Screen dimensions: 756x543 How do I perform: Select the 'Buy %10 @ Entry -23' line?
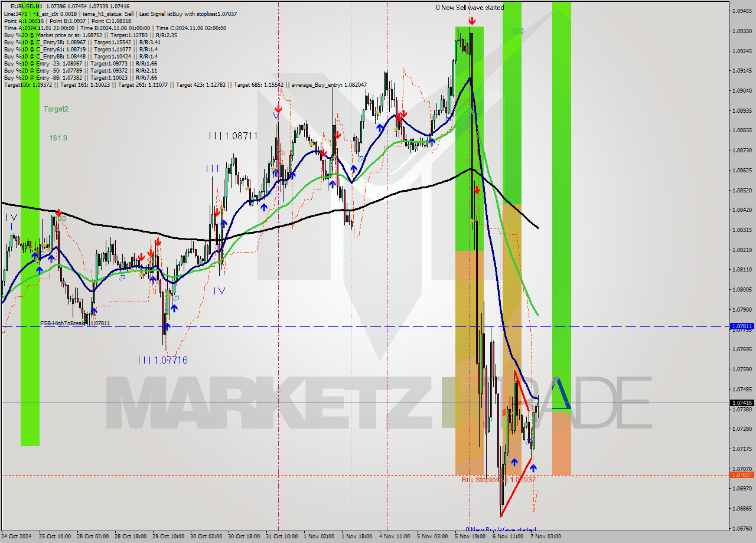tap(80, 63)
